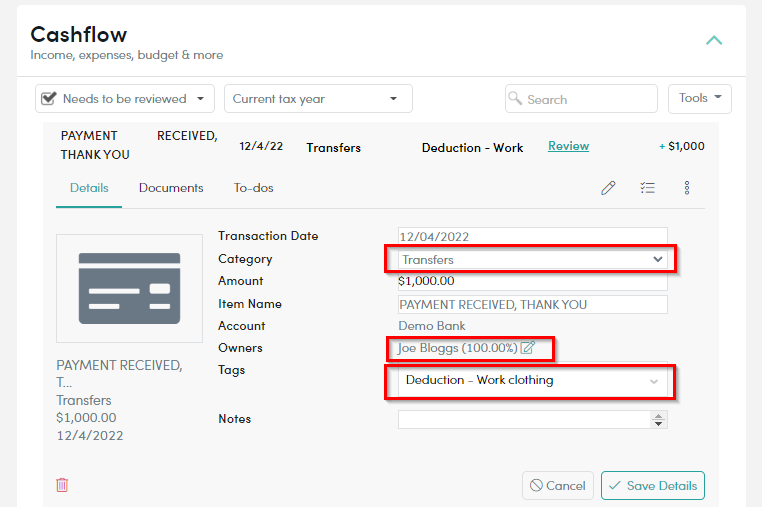Viewport: 762px width, 507px height.
Task: Collapse the Cashflow section chevron
Action: point(714,40)
